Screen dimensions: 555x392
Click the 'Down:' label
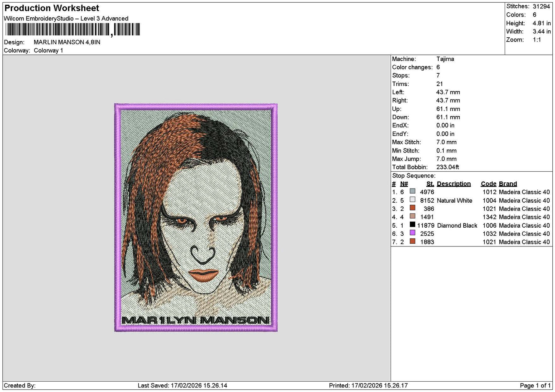coord(401,117)
